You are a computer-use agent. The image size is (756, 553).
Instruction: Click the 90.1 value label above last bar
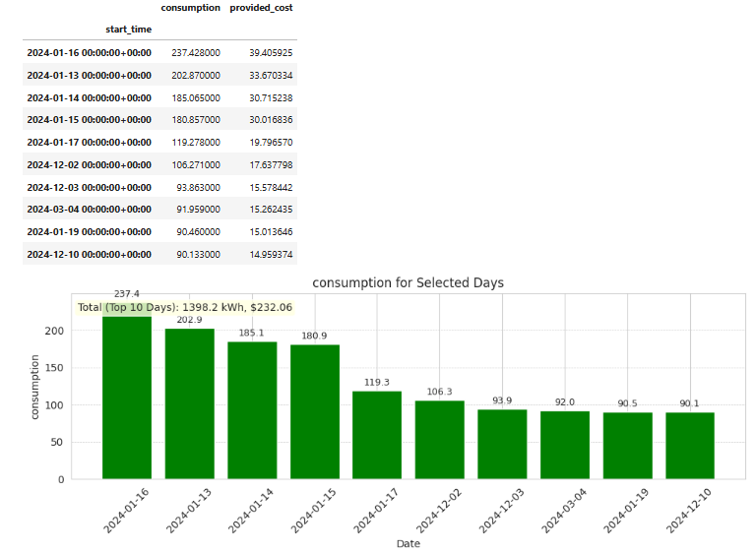(690, 403)
